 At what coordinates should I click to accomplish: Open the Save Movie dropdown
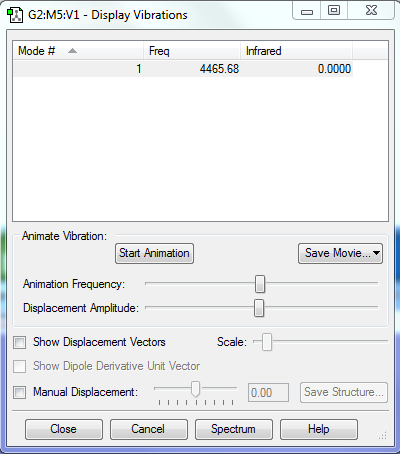340,253
